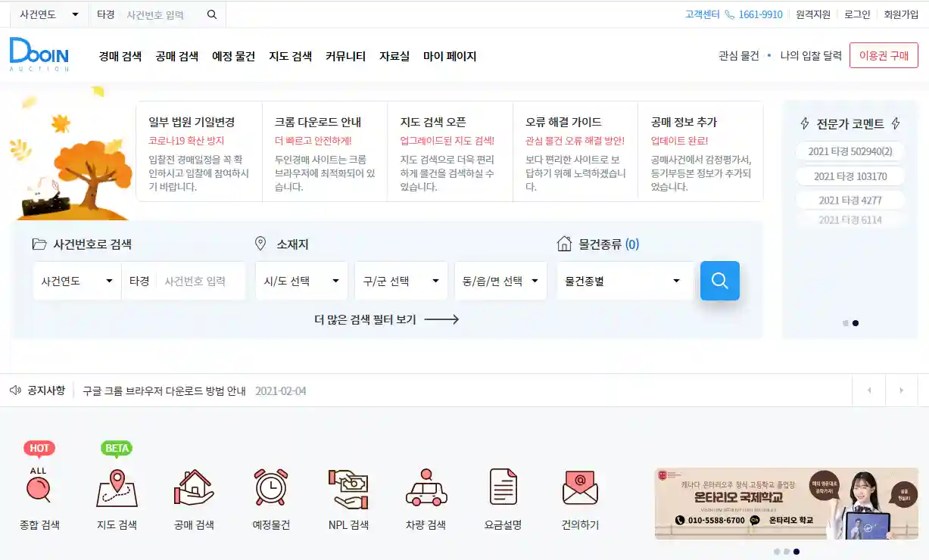Expand the 물건종별 property type dropdown
Viewport: 929px width, 560px height.
click(x=625, y=280)
